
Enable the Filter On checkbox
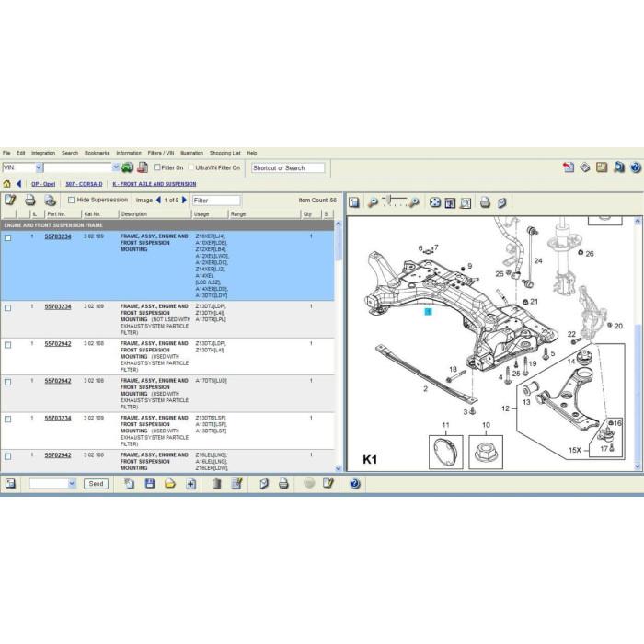157,167
